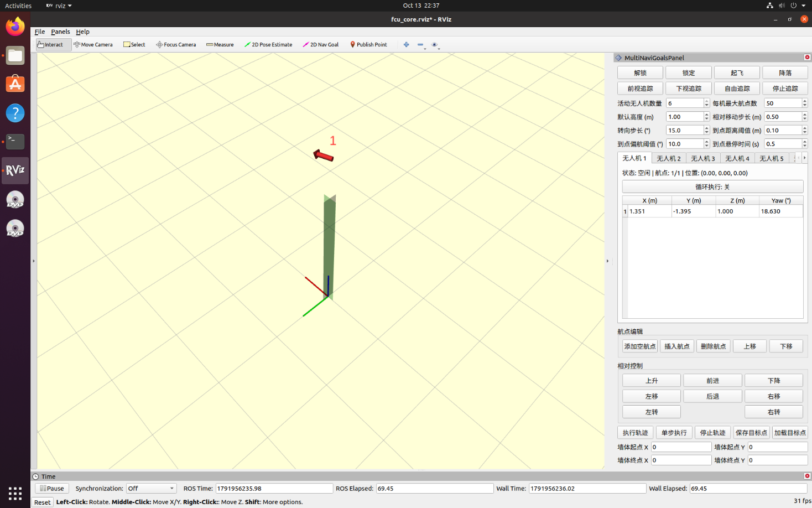The image size is (812, 508).
Task: Increase 活动无人机数量 stepper value
Action: 706,101
